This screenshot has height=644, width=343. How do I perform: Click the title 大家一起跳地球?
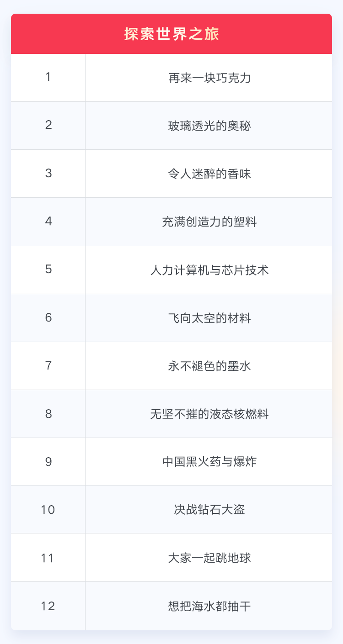coord(209,558)
